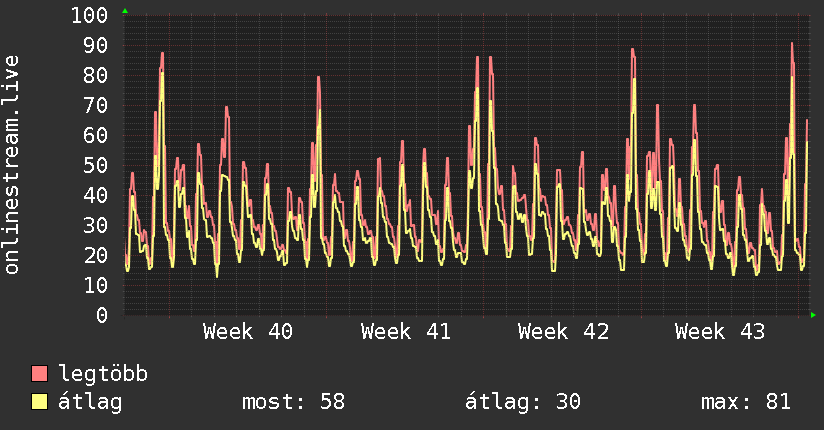Click the 'most: 58' current value
The width and height of the screenshot is (824, 430).
(293, 402)
